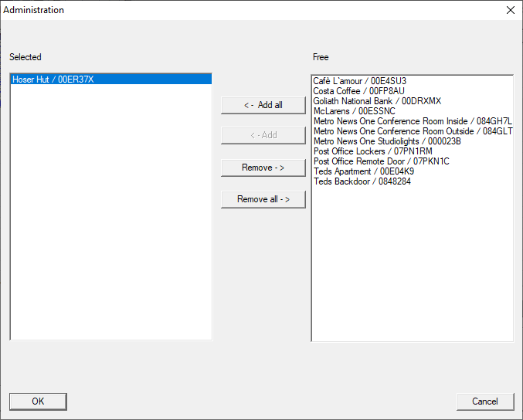Close the Administration window

tap(510, 10)
